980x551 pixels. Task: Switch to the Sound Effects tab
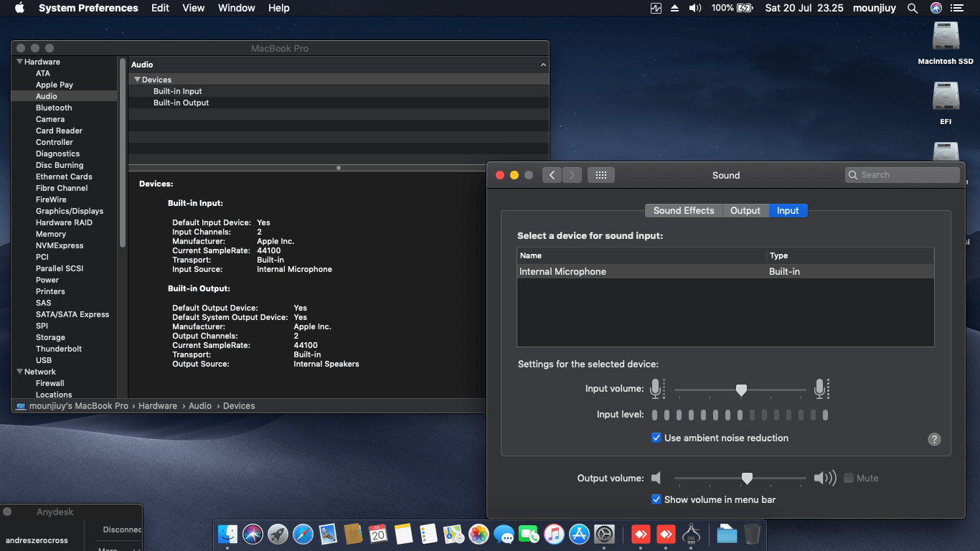[x=684, y=210]
